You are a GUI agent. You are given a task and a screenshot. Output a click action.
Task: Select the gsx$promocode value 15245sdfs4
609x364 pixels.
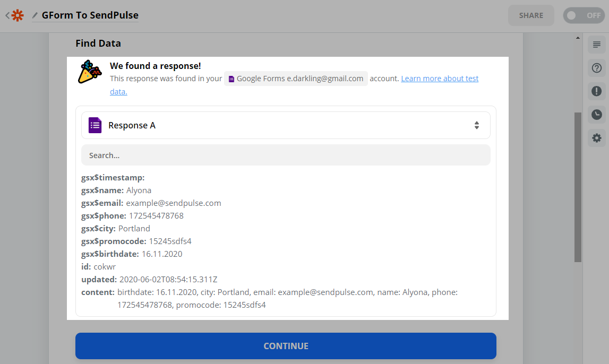coord(170,241)
